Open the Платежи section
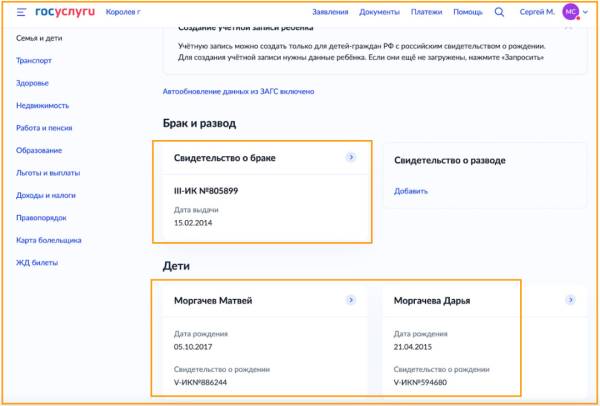 pos(424,12)
